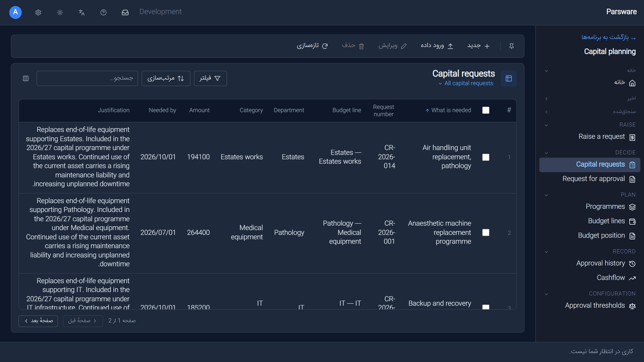Image resolution: width=644 pixels, height=362 pixels.
Task: Open the language translate icon
Action: (x=82, y=12)
